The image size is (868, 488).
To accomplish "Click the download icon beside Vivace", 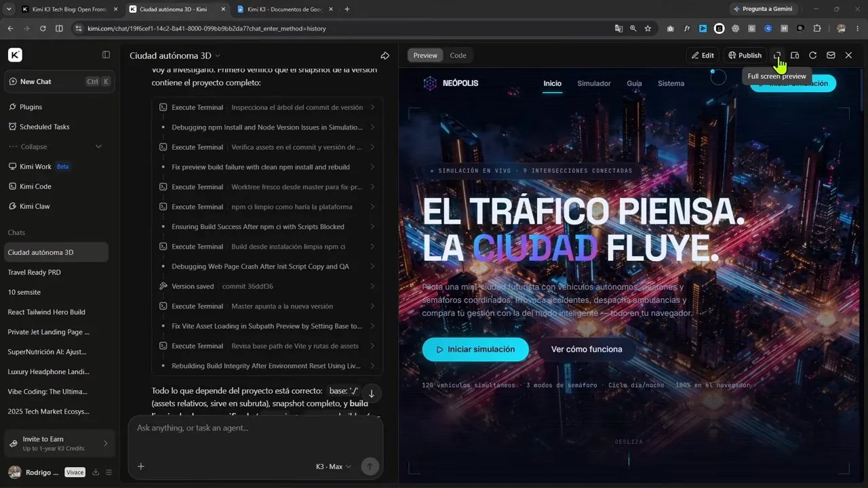I will point(96,472).
